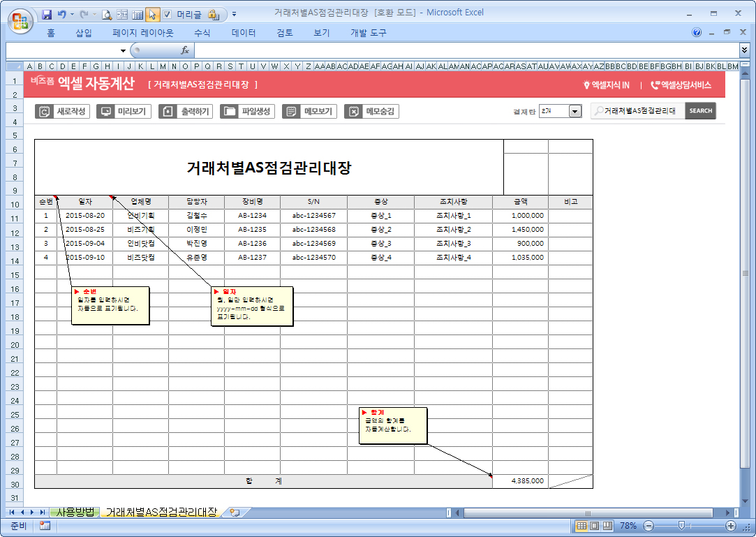Click the vertical scrollbar down arrow
The image size is (756, 537).
[745, 501]
